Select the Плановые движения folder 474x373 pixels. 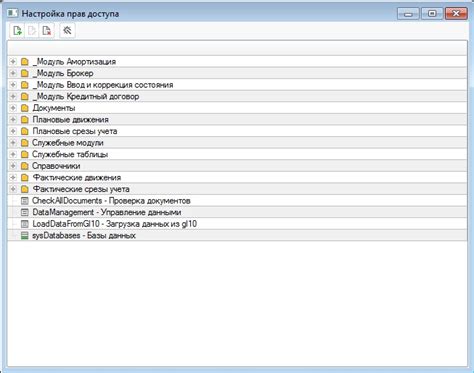(x=70, y=119)
